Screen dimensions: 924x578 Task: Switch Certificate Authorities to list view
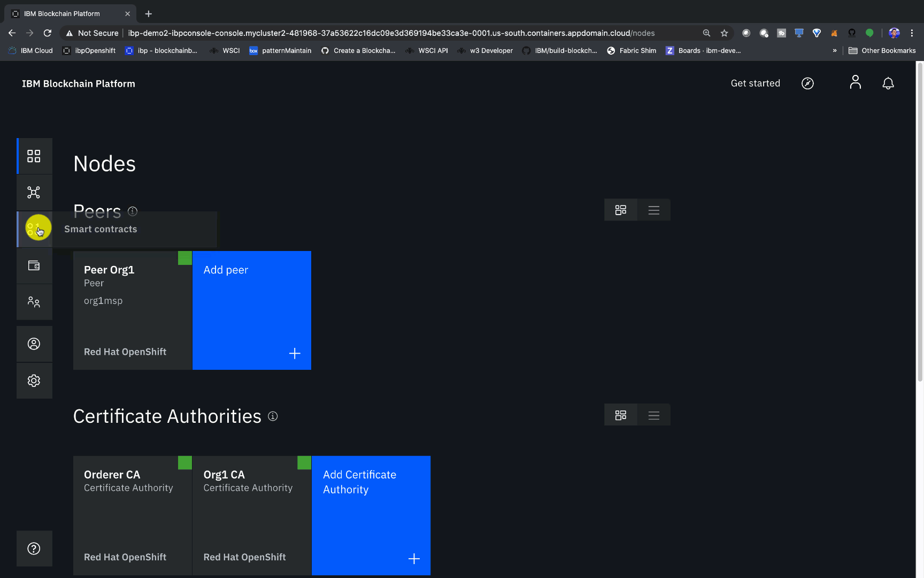click(x=654, y=415)
